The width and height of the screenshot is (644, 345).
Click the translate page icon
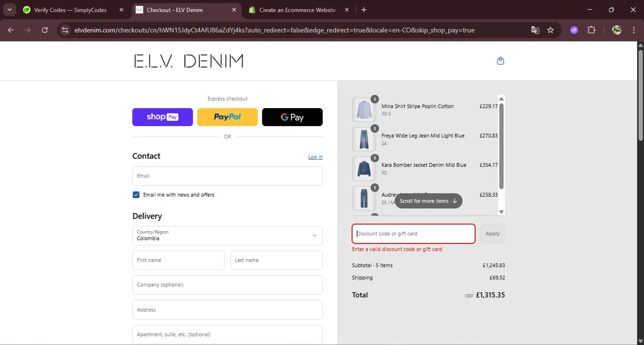point(535,30)
